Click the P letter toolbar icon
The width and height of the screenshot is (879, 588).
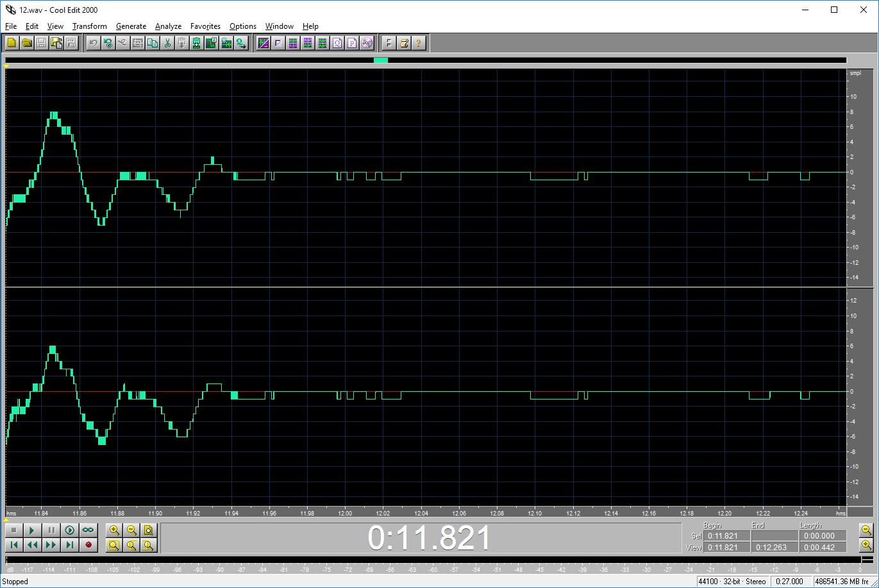tap(352, 43)
